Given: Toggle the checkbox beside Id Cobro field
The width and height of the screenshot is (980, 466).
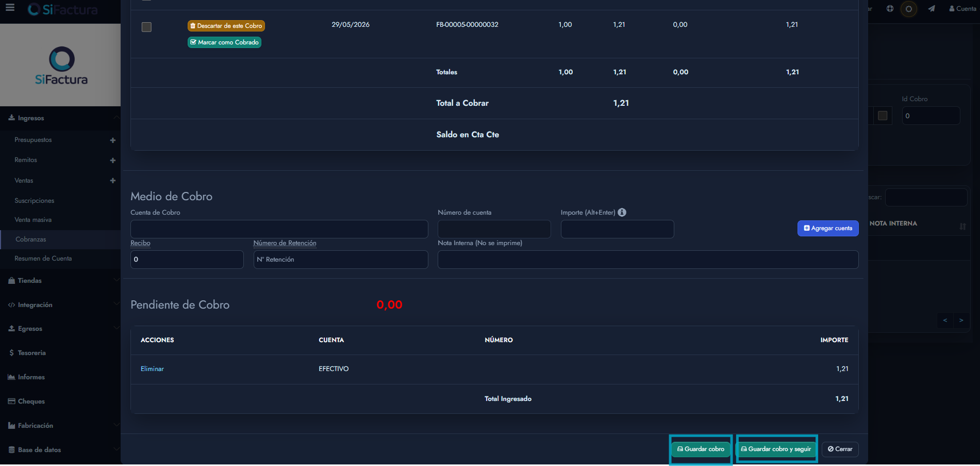Looking at the screenshot, I should click(883, 116).
